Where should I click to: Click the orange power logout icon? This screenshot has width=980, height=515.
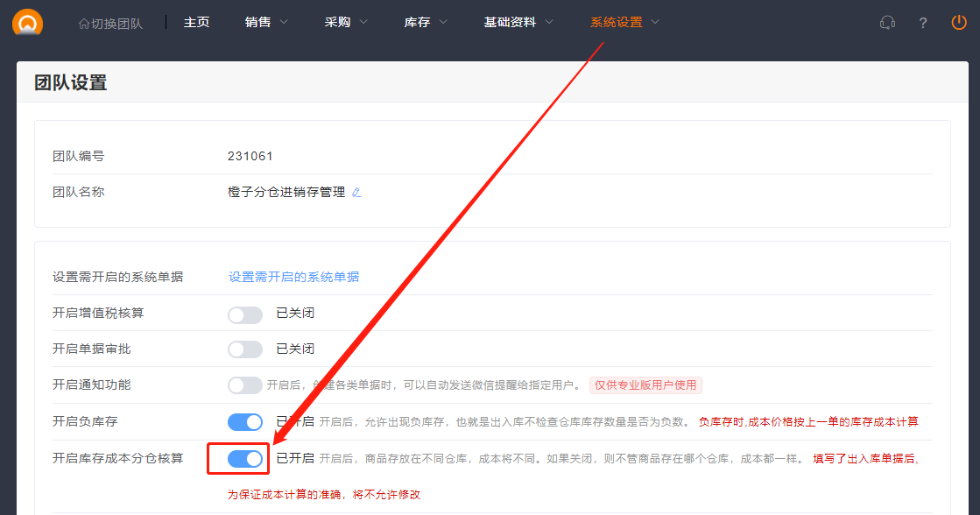click(959, 23)
